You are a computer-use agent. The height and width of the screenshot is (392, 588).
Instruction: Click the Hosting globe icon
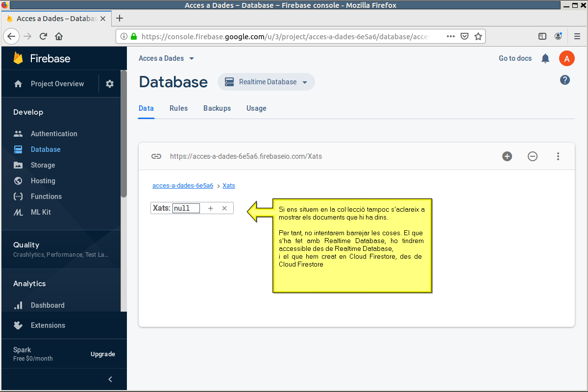(x=18, y=181)
